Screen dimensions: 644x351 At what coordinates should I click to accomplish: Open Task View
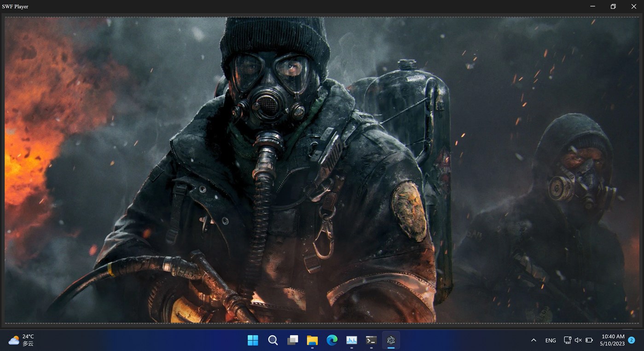pos(293,340)
